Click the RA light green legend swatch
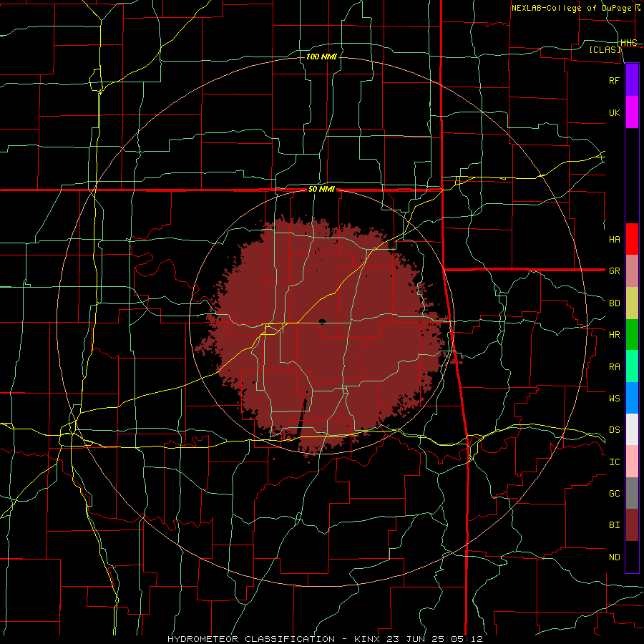Viewport: 644px width, 644px height. 632,366
